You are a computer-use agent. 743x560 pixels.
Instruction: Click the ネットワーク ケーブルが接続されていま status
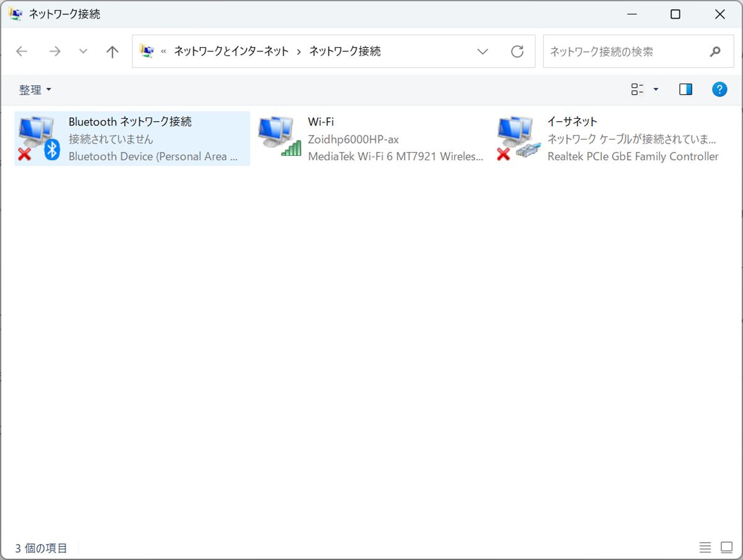coord(632,139)
